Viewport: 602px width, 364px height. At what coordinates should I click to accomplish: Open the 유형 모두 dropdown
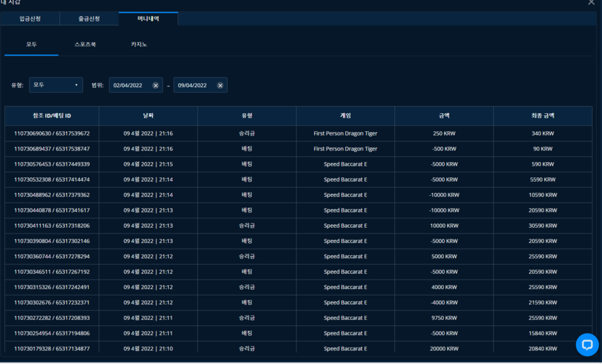56,85
